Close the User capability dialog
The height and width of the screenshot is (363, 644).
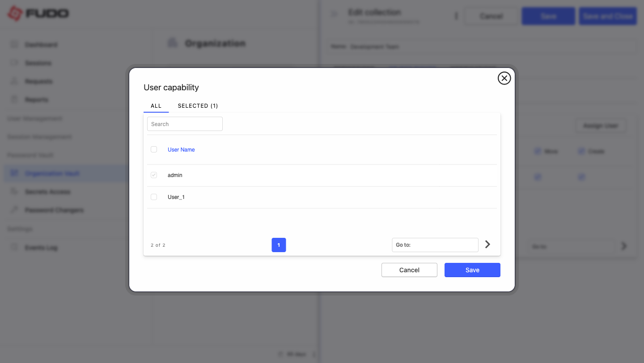pyautogui.click(x=504, y=78)
